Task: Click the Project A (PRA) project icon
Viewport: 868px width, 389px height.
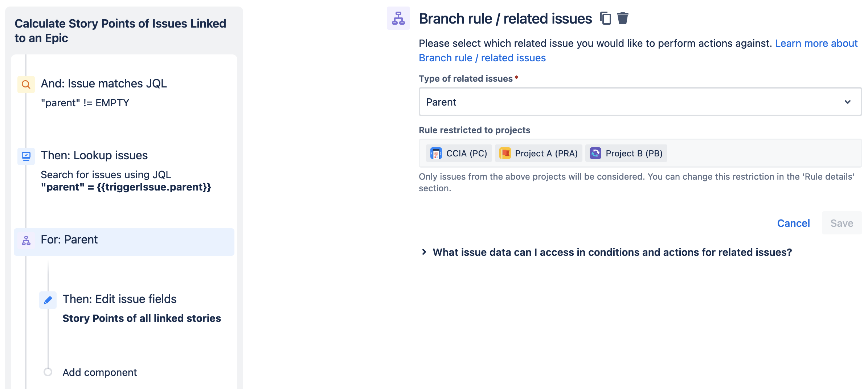Action: 505,153
